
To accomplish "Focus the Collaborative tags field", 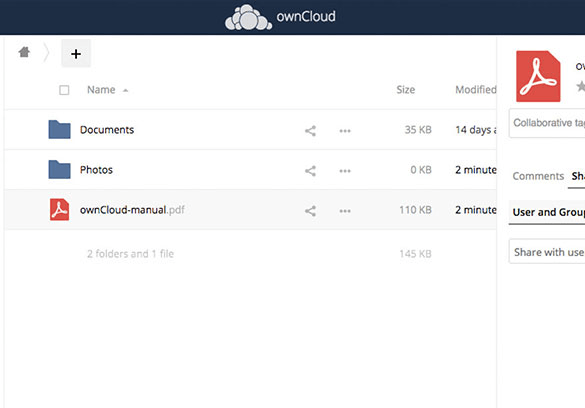I will click(547, 123).
